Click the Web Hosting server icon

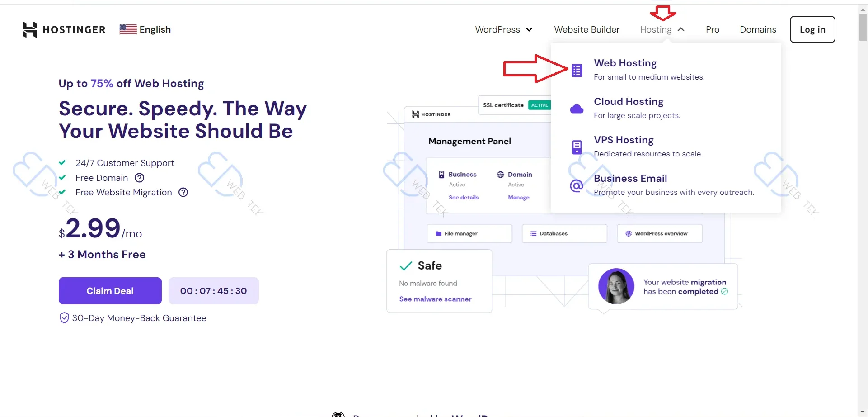(x=577, y=70)
